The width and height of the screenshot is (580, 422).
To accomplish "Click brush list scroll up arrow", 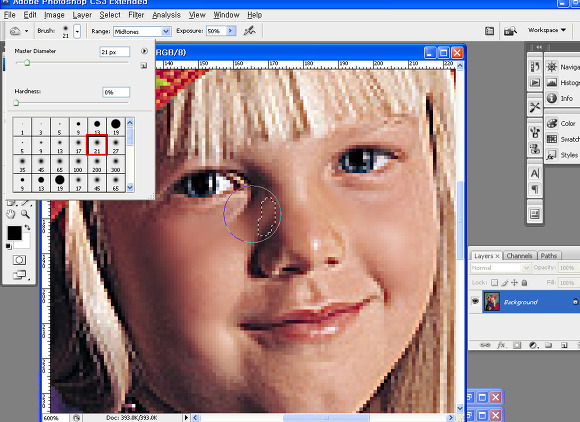I will coord(130,122).
